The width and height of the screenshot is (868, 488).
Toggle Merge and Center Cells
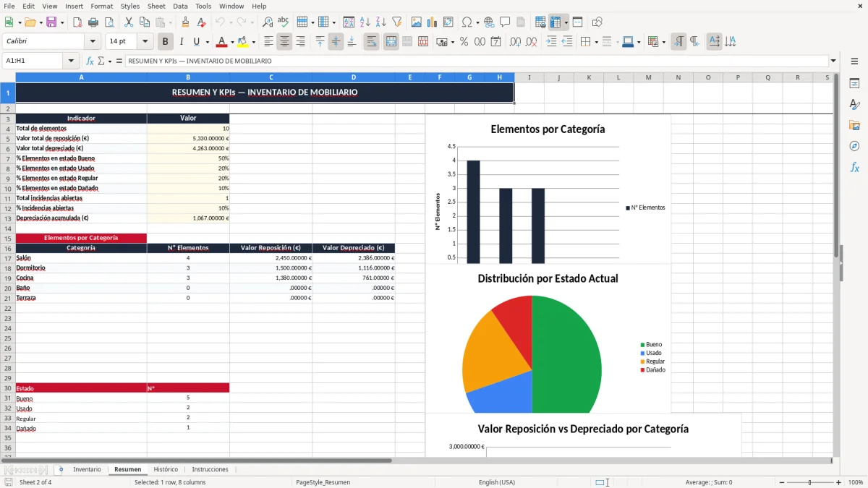point(391,42)
